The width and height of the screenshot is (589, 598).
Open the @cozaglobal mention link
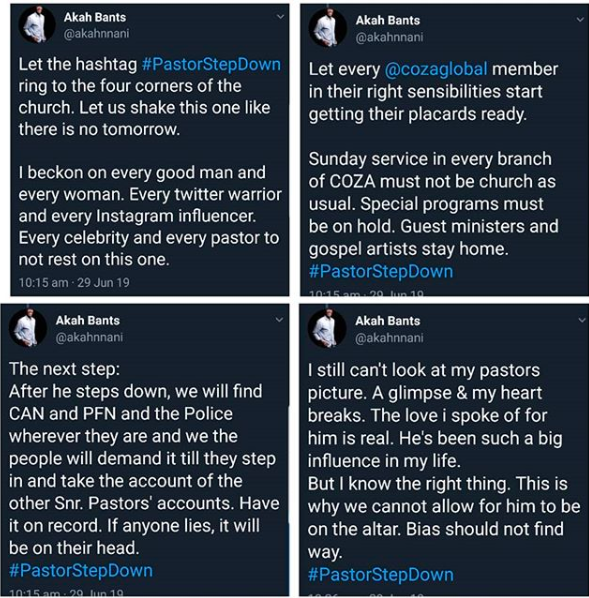click(436, 69)
